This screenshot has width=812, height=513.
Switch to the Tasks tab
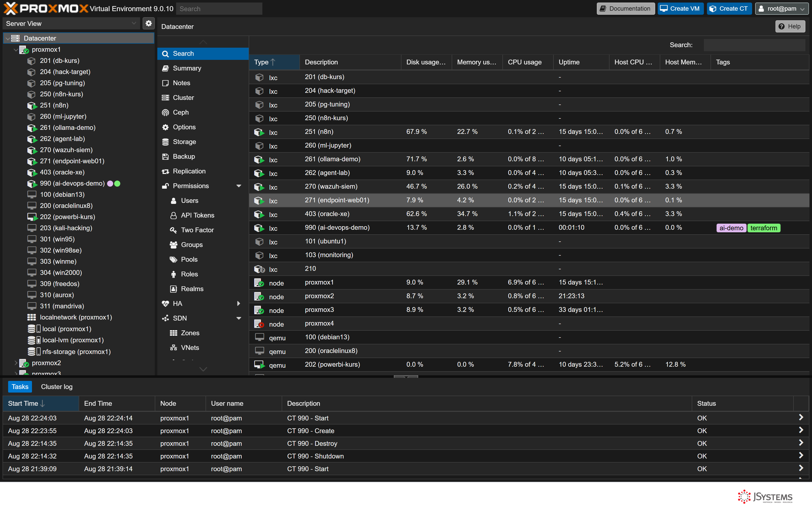20,387
